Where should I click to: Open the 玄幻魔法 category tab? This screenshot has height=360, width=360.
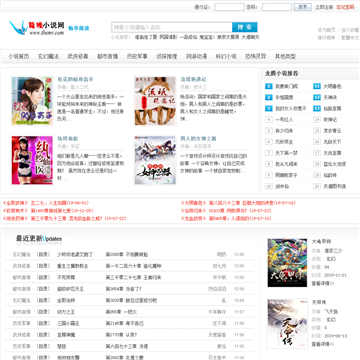(x=48, y=56)
